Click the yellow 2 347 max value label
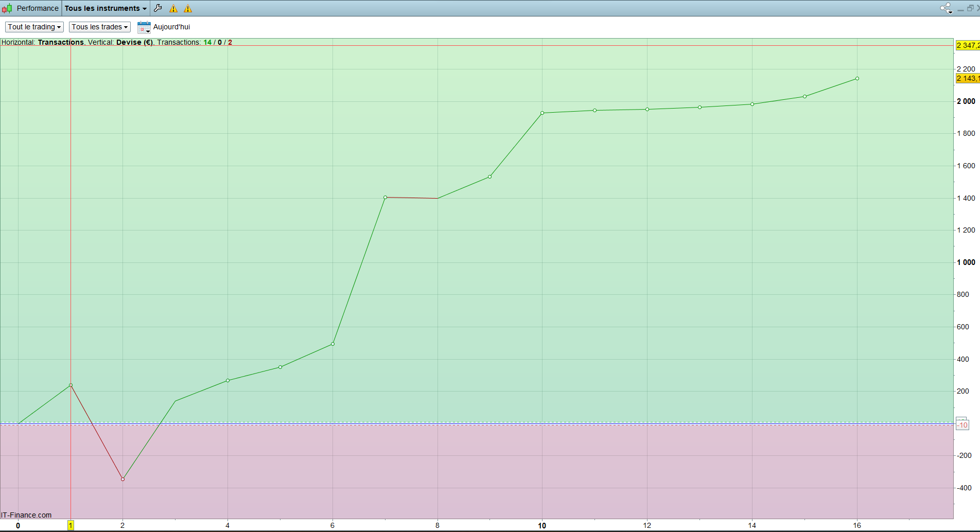This screenshot has height=532, width=980. point(968,46)
